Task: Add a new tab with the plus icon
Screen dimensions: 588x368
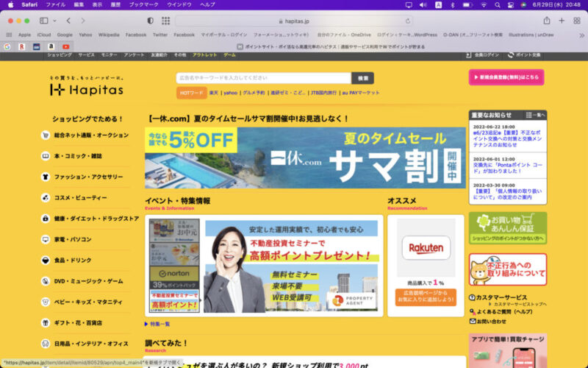Action: pos(562,21)
